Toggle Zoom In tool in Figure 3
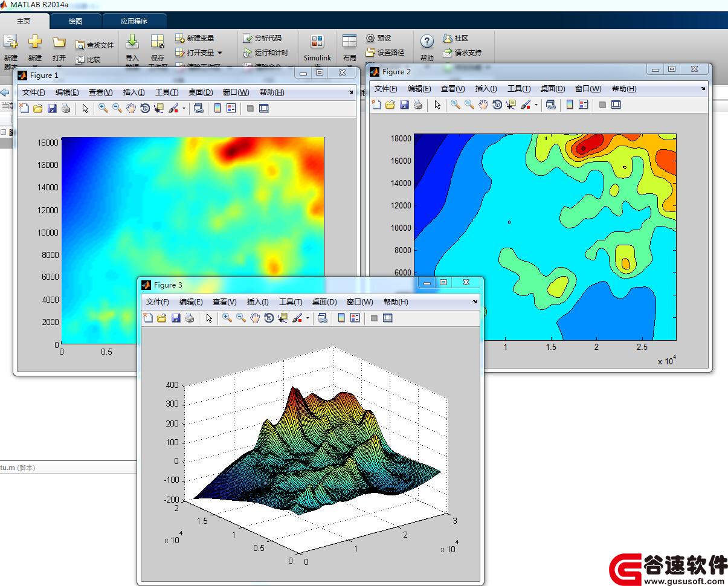The width and height of the screenshot is (728, 586). click(227, 318)
